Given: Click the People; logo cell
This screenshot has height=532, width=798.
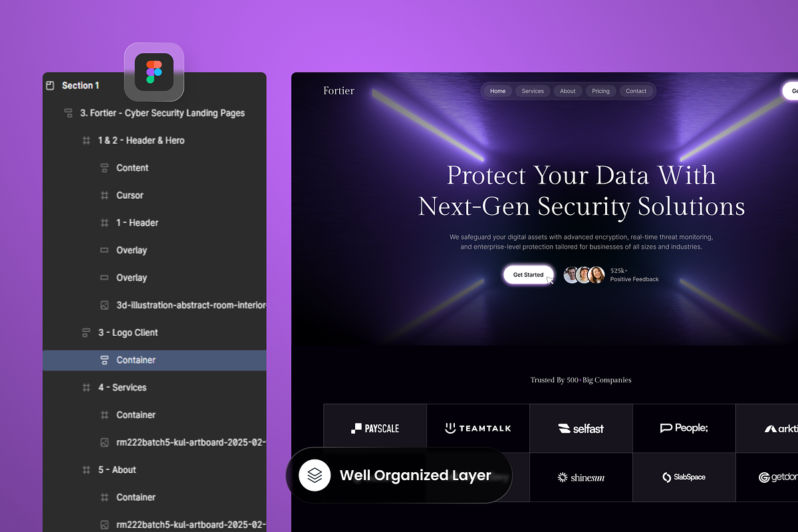Looking at the screenshot, I should click(x=684, y=428).
